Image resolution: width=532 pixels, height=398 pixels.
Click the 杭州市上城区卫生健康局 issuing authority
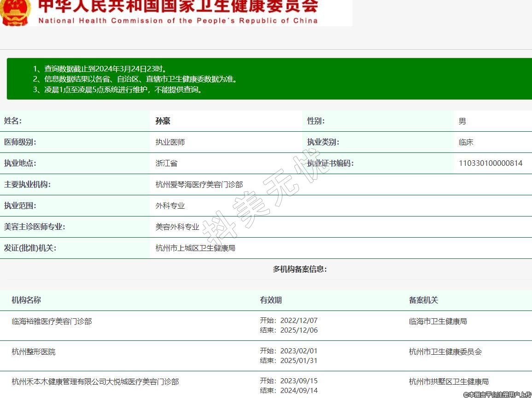[195, 248]
